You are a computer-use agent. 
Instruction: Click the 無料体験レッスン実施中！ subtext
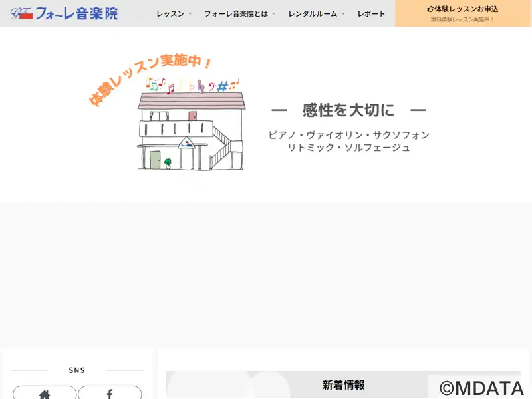462,19
